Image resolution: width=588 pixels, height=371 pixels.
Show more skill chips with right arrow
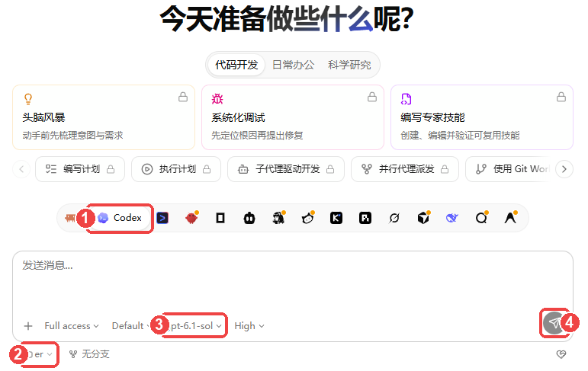[564, 169]
